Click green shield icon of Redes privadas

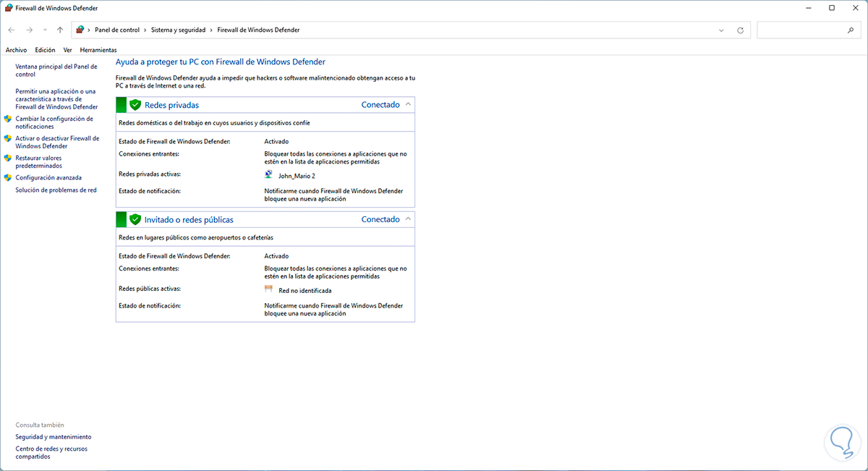coord(135,105)
